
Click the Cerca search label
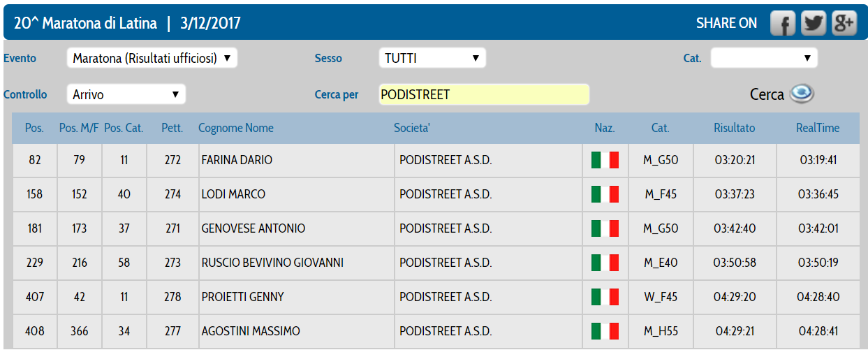coord(767,95)
